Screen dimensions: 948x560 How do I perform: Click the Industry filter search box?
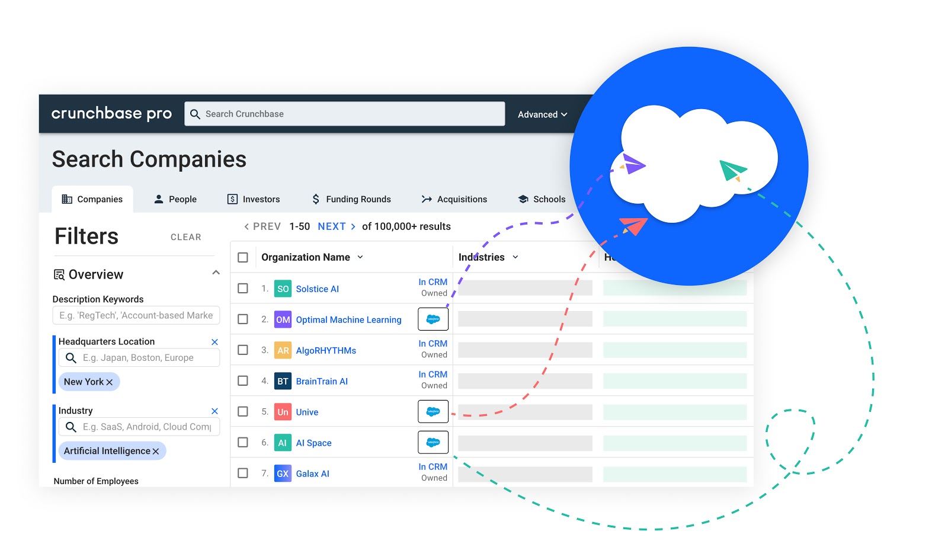(x=139, y=427)
